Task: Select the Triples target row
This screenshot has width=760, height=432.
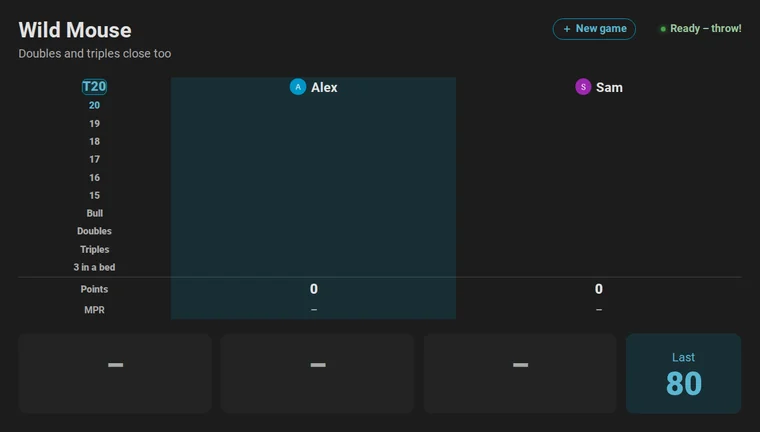Action: tap(95, 249)
